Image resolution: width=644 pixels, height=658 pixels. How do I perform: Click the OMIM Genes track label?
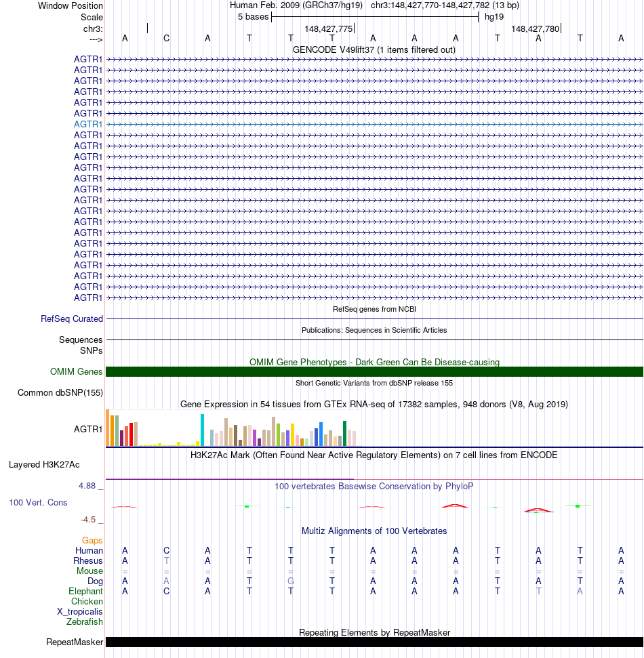77,372
